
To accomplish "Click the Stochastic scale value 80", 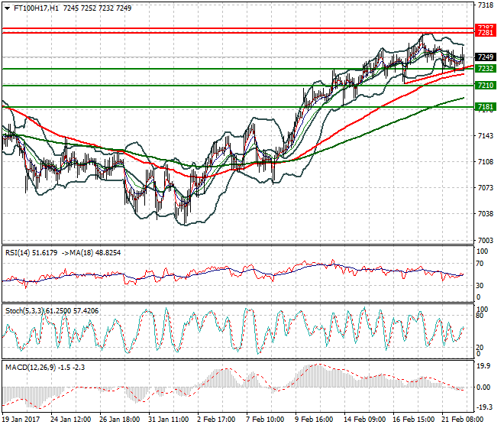I will coord(480,316).
